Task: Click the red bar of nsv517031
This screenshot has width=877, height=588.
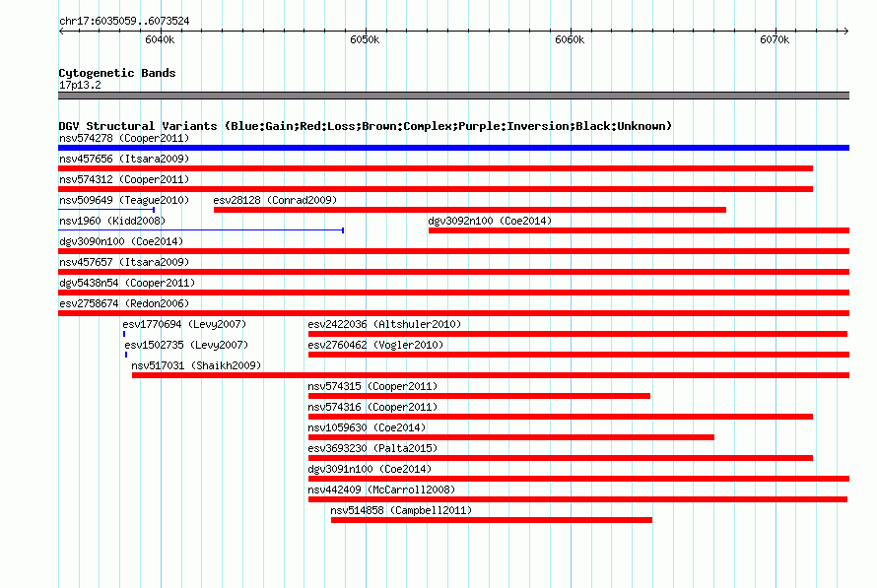Action: (x=491, y=375)
